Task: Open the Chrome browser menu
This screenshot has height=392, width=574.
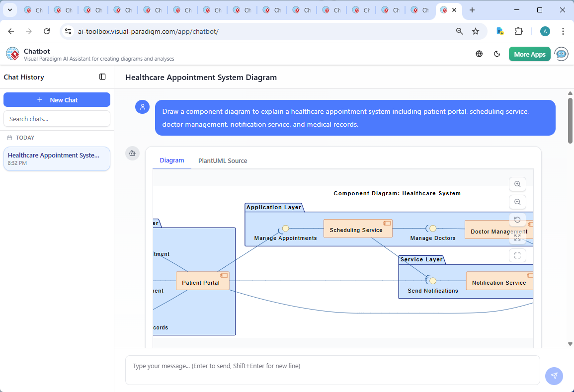Action: (563, 31)
